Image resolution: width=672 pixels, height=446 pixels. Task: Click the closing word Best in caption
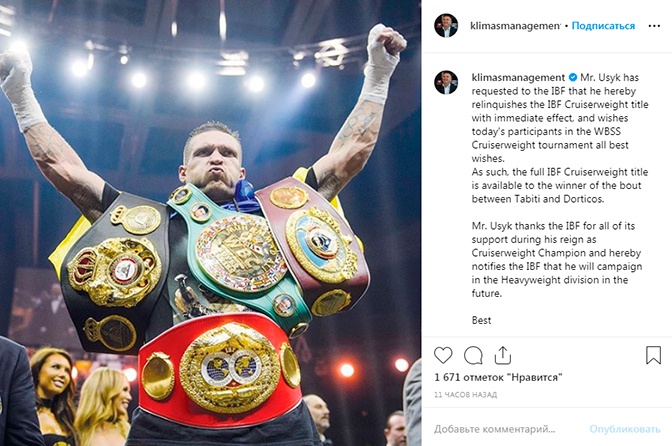pyautogui.click(x=481, y=320)
